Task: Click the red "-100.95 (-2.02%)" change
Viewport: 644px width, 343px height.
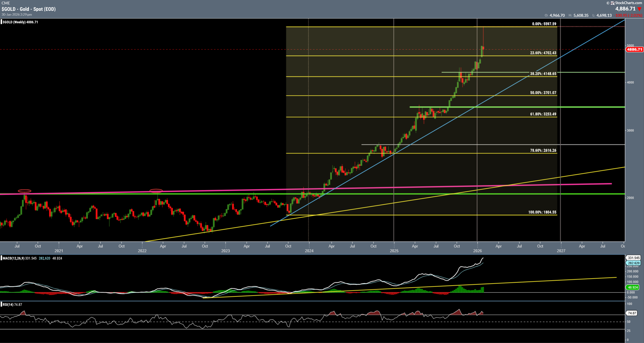Action: click(629, 15)
